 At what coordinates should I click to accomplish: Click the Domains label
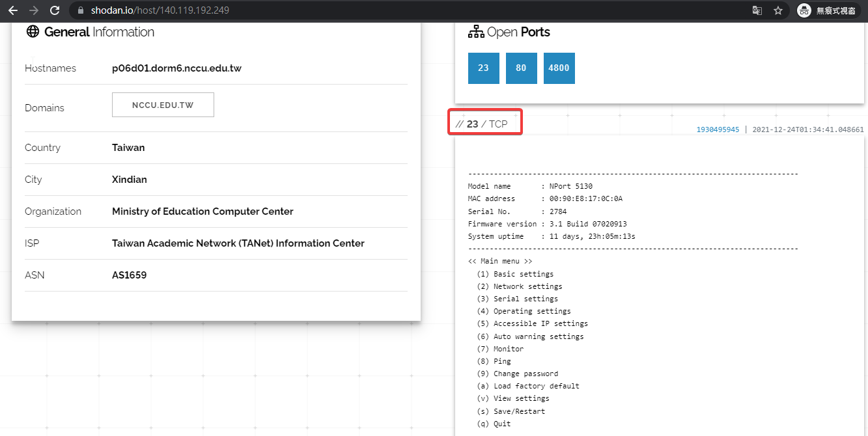pyautogui.click(x=44, y=108)
